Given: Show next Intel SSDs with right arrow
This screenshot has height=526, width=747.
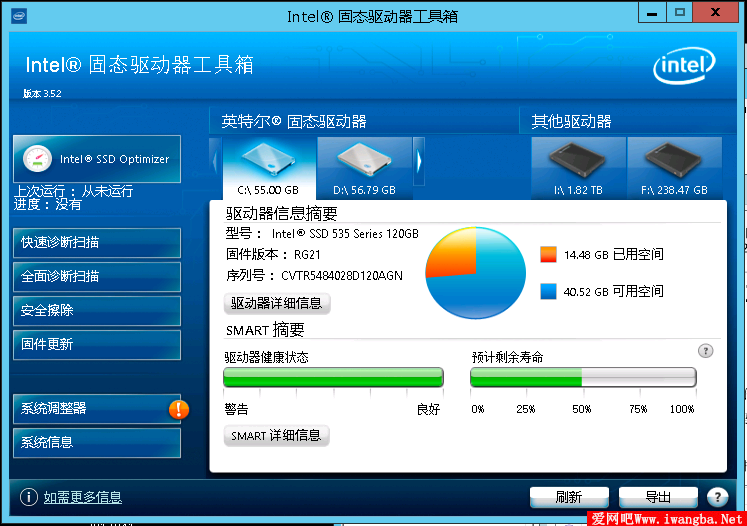Looking at the screenshot, I should (419, 162).
